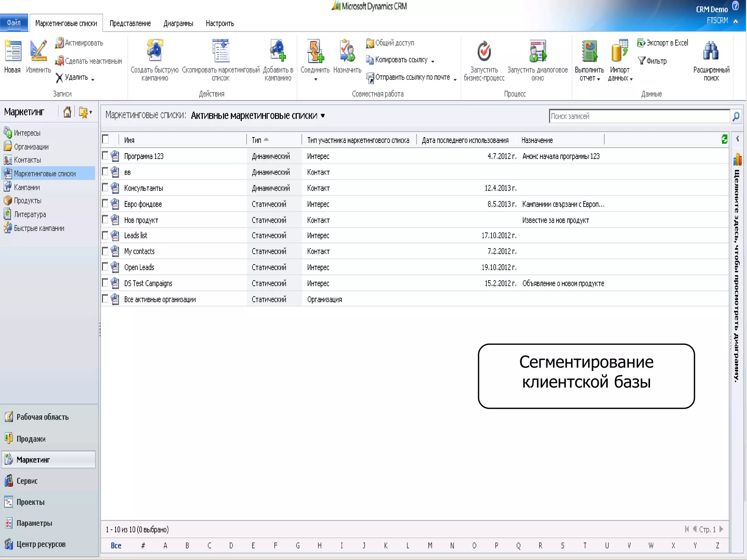Viewport: 747px width, 560px height.
Task: Click Создать быструю кампанию icon
Action: pyautogui.click(x=154, y=51)
